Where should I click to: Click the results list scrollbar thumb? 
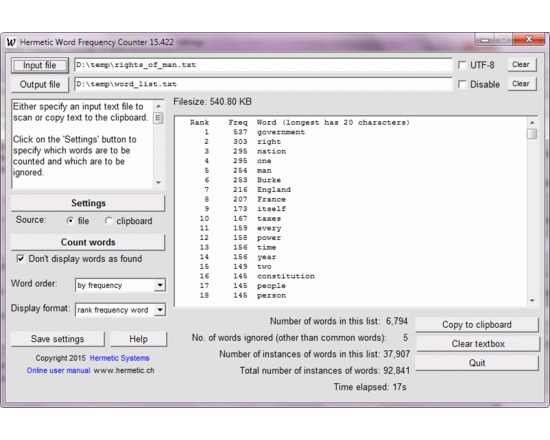click(x=532, y=134)
